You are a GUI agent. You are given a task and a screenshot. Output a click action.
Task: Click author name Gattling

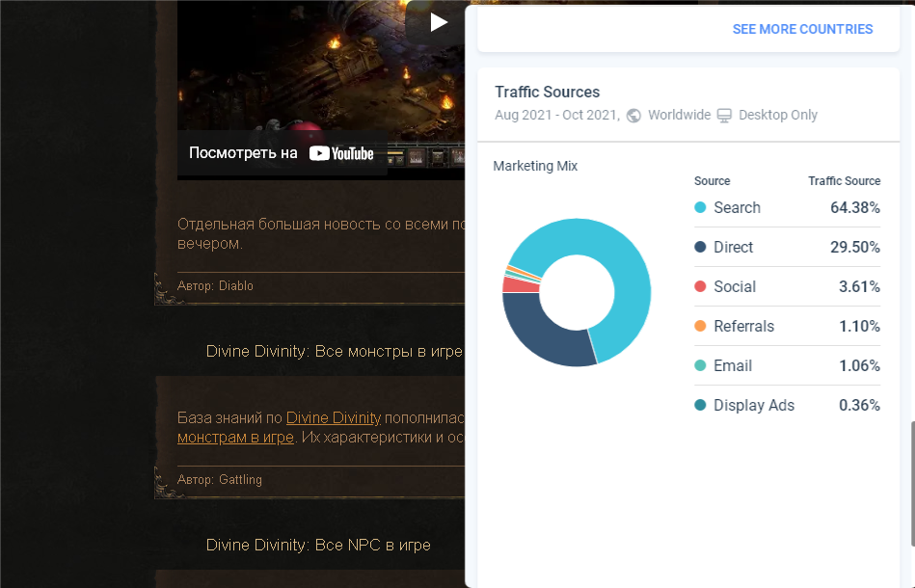[x=240, y=479]
